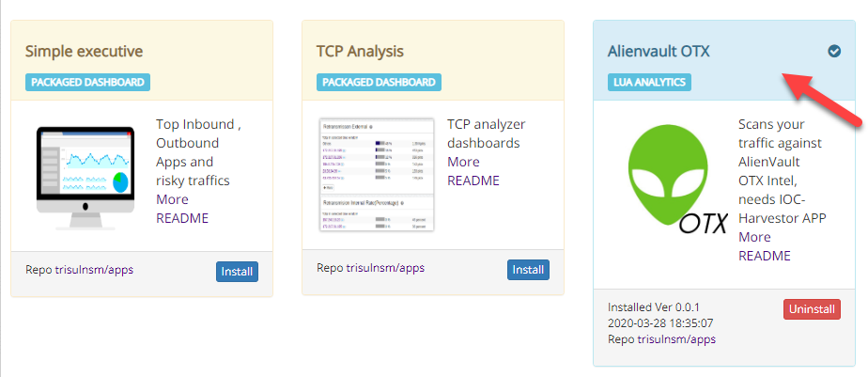Click the Simple executive card title

(85, 52)
